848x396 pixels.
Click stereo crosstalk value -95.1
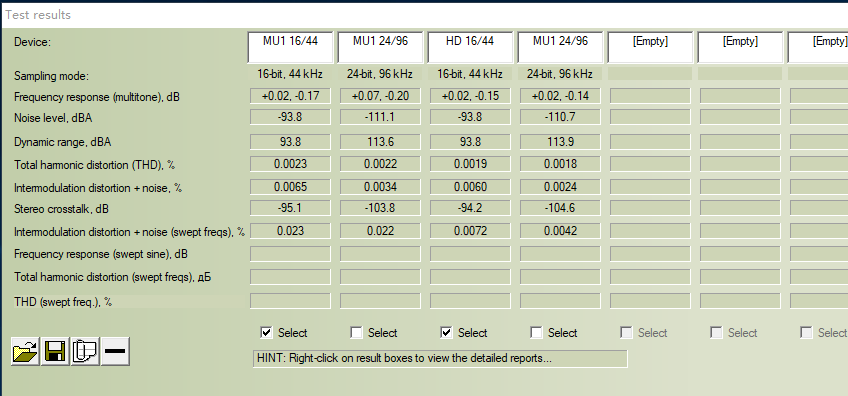(290, 208)
